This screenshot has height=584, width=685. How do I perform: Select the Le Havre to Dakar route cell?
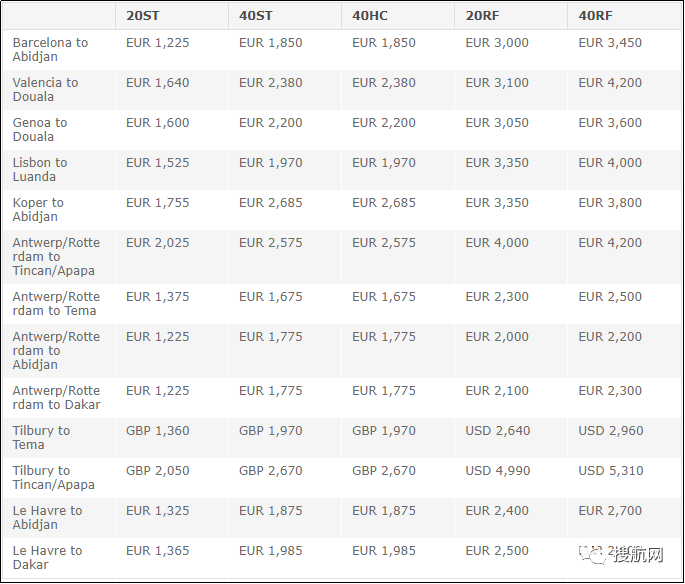(47, 558)
